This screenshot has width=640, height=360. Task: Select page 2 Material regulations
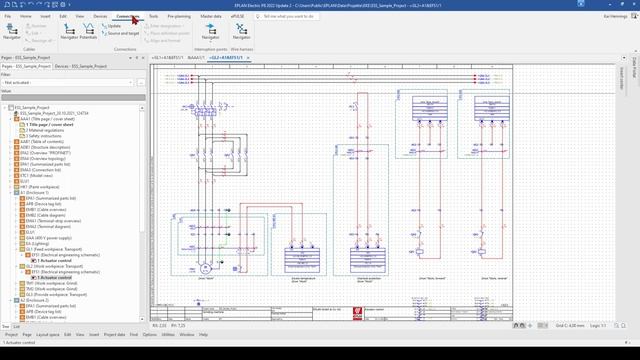click(x=45, y=131)
